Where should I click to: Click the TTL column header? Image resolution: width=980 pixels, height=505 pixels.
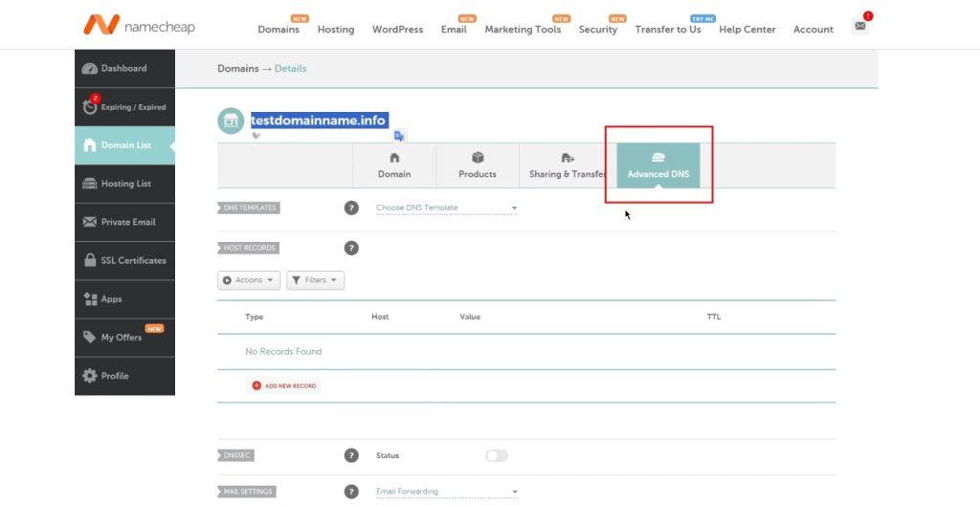[714, 317]
